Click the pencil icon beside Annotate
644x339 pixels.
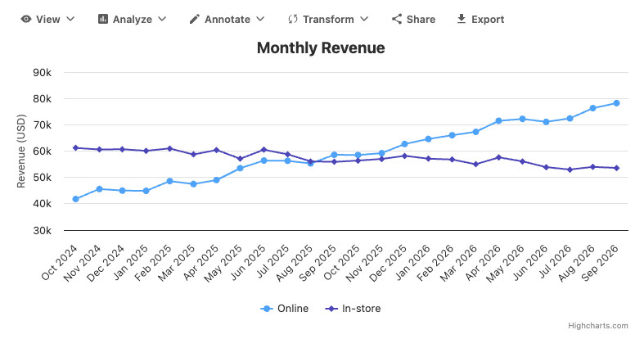[x=194, y=19]
